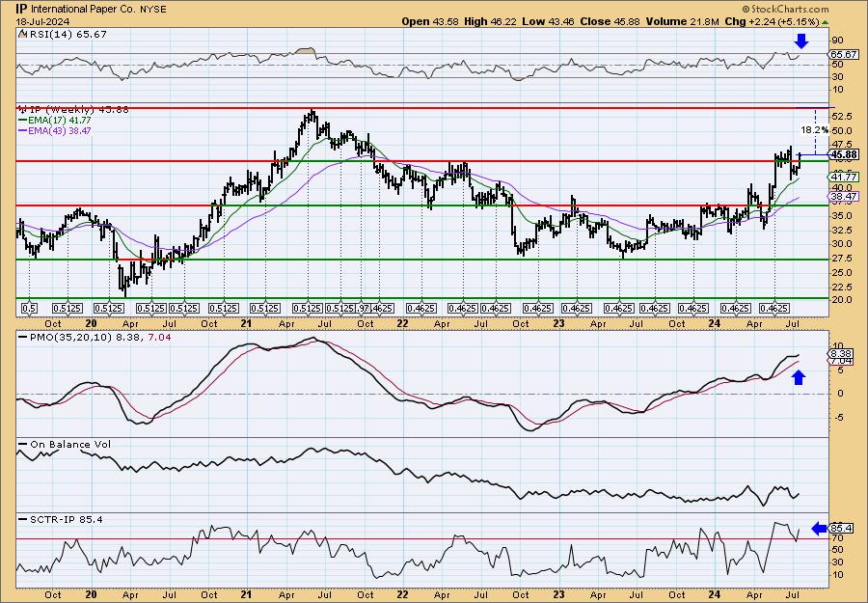Click the EMA(17) 41.77 legend text
The width and height of the screenshot is (868, 603).
click(x=60, y=121)
